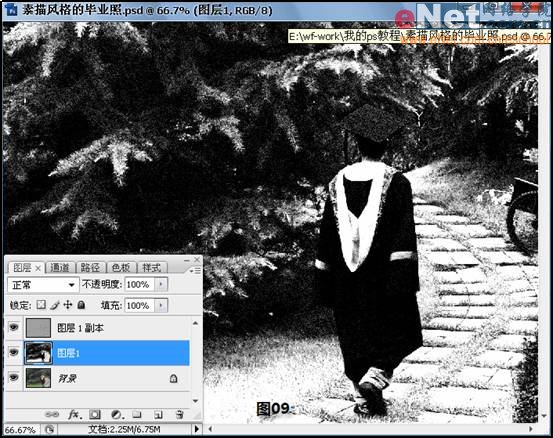
Task: Click the 填充 value field
Action: (x=140, y=305)
